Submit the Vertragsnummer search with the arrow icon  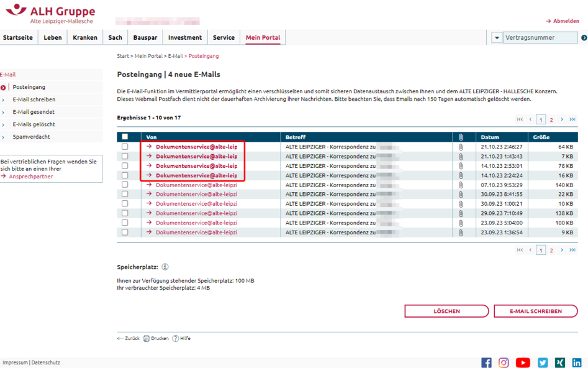pos(584,37)
